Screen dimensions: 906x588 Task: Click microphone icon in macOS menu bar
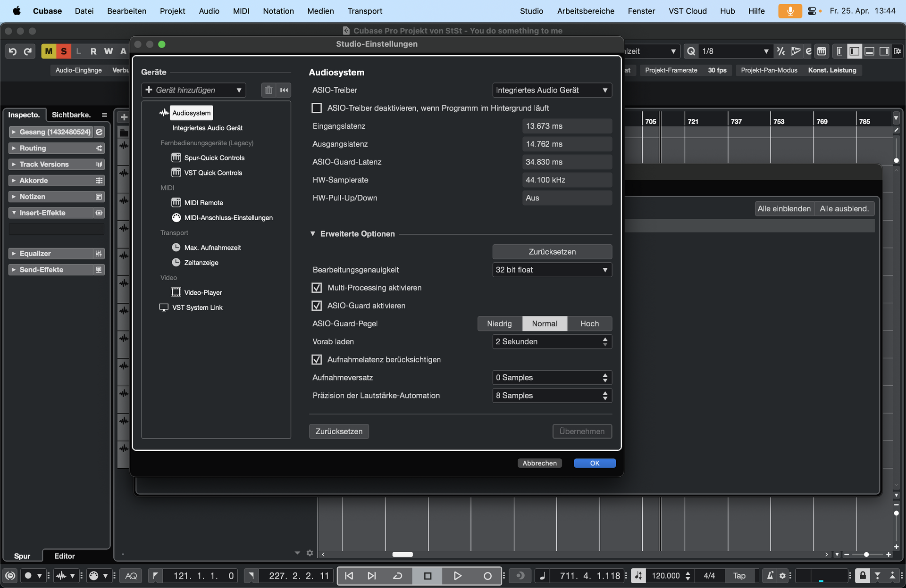coord(789,11)
